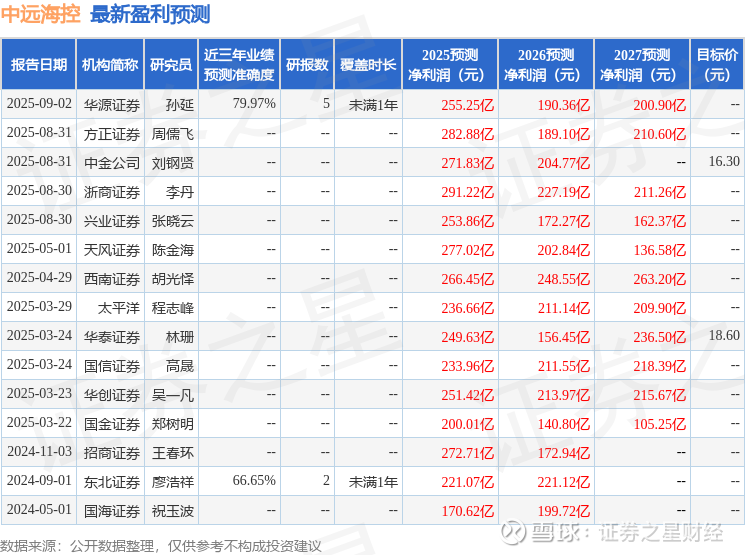Select the 华源证券 institution cell
Viewport: 745px width, 555px height.
(112, 105)
